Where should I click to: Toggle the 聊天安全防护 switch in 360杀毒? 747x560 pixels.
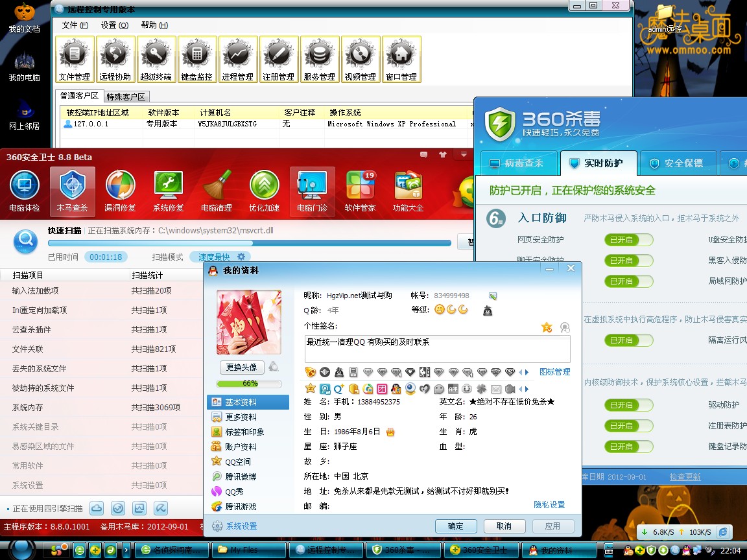point(628,261)
